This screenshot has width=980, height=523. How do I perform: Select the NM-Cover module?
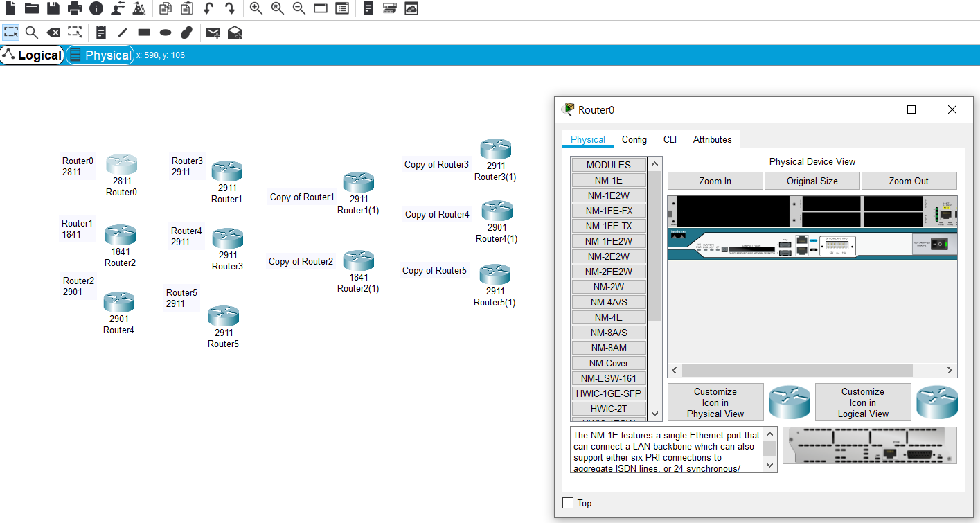click(609, 363)
